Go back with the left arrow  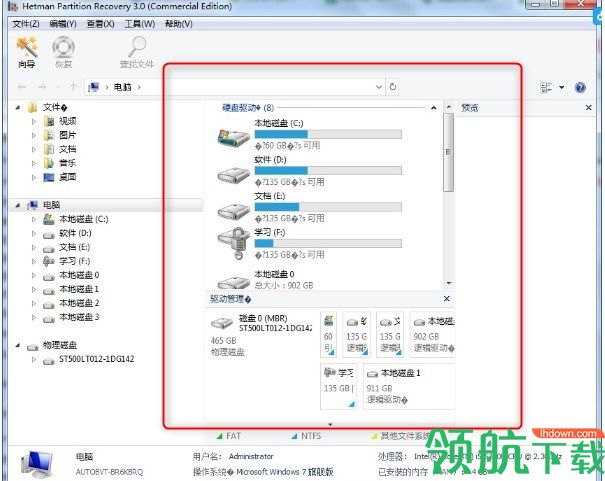coord(22,87)
